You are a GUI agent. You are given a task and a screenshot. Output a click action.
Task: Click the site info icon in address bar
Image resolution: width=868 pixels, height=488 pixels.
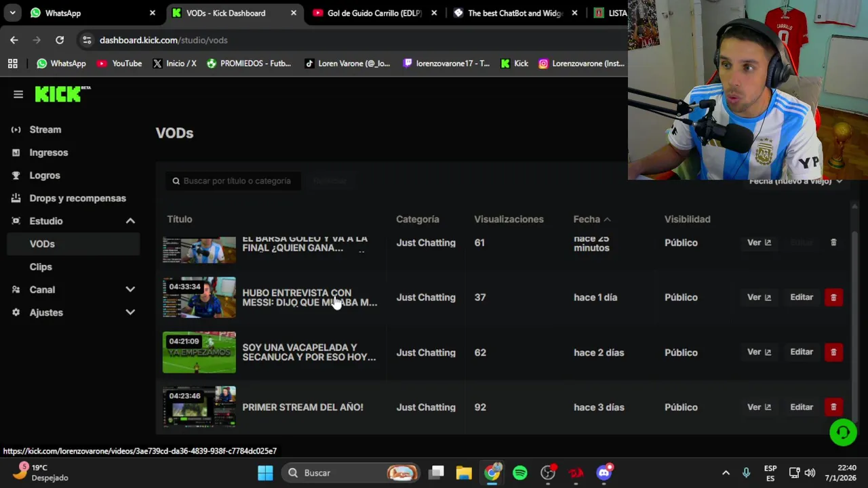[87, 40]
